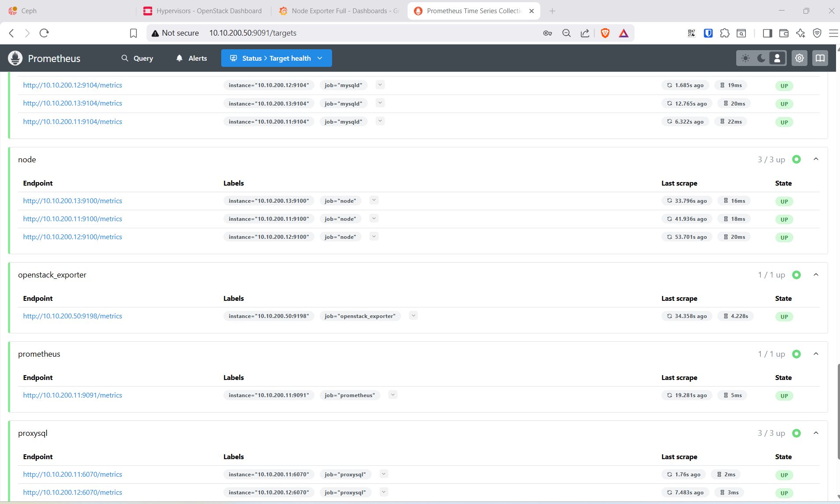Click the 4.228s scrape duration badge

[x=735, y=316]
